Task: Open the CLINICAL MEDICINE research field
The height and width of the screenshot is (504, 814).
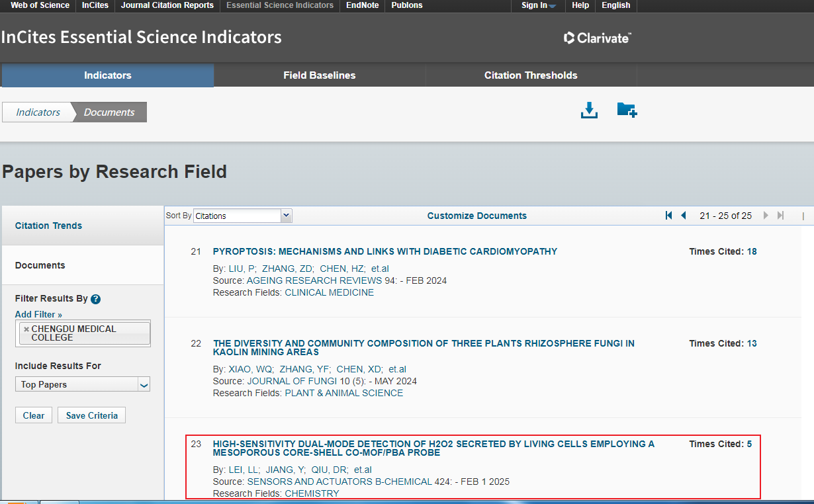Action: tap(329, 292)
